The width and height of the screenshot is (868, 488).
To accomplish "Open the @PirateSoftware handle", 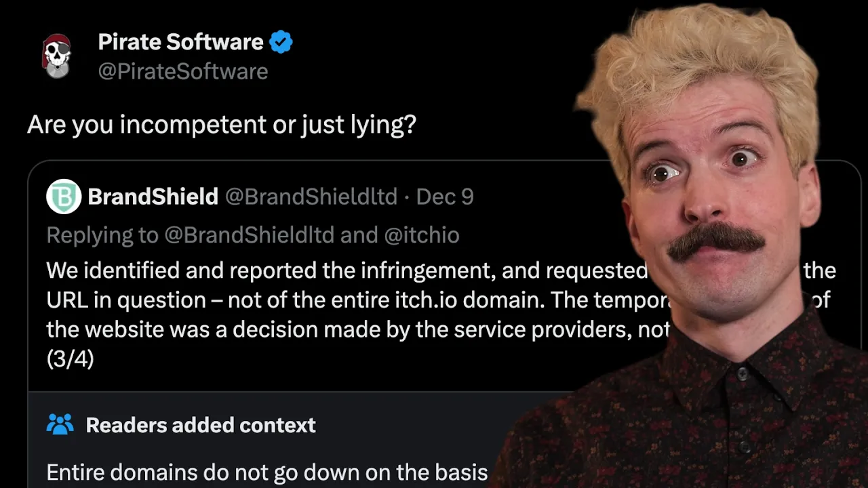I will pyautogui.click(x=183, y=72).
